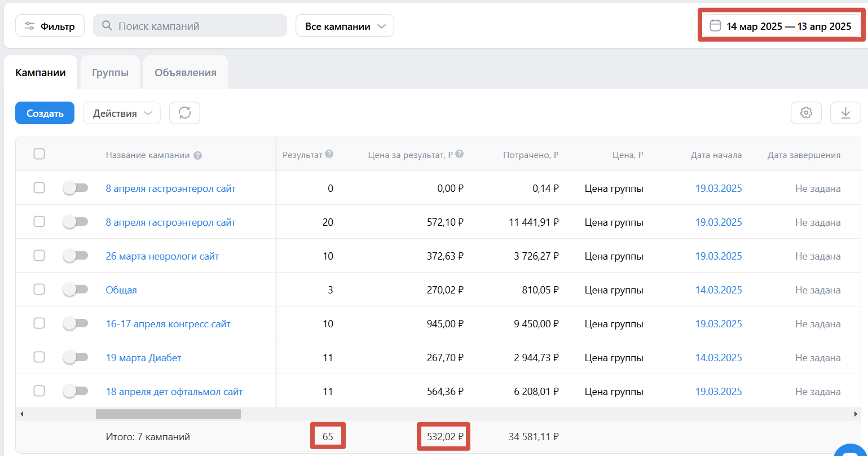The height and width of the screenshot is (456, 868).
Task: Turn on the 19 марта Диабет switch
Action: [x=76, y=357]
